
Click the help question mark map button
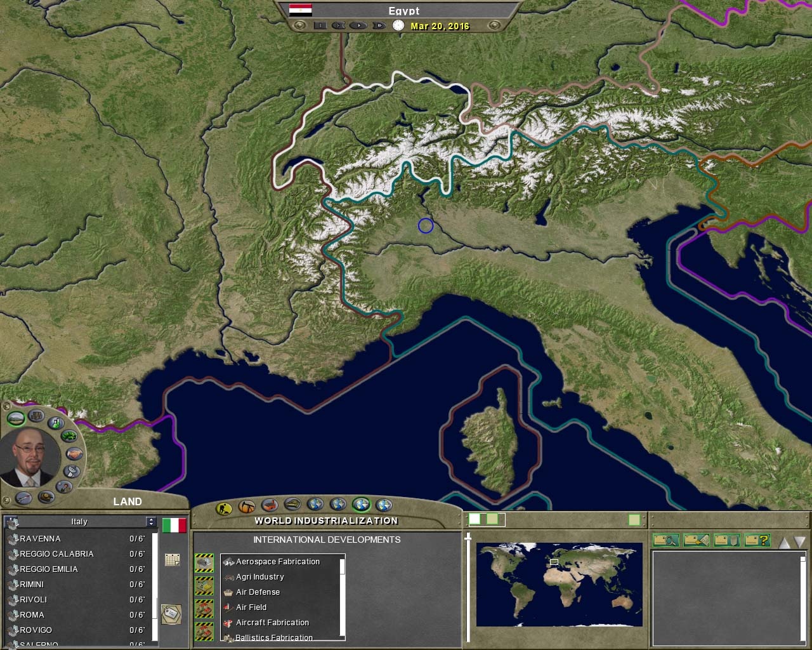757,540
